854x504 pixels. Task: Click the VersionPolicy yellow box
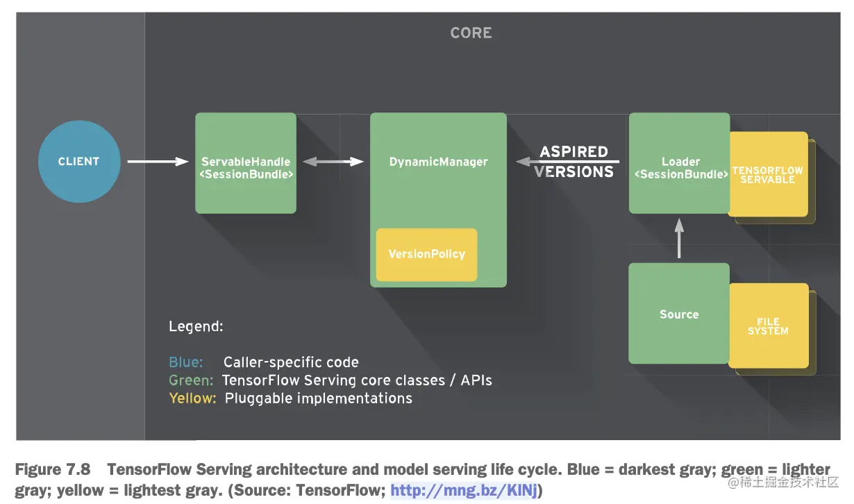(426, 255)
